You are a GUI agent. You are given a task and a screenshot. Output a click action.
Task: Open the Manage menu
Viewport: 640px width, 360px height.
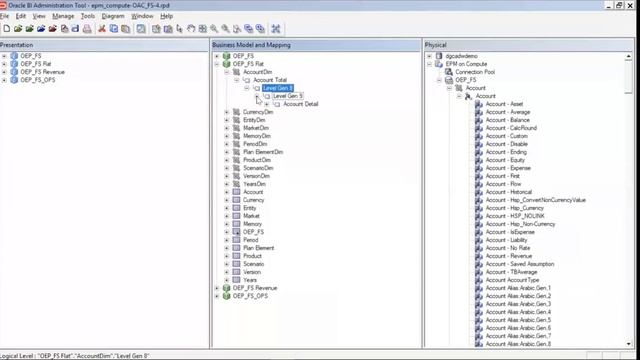[63, 16]
